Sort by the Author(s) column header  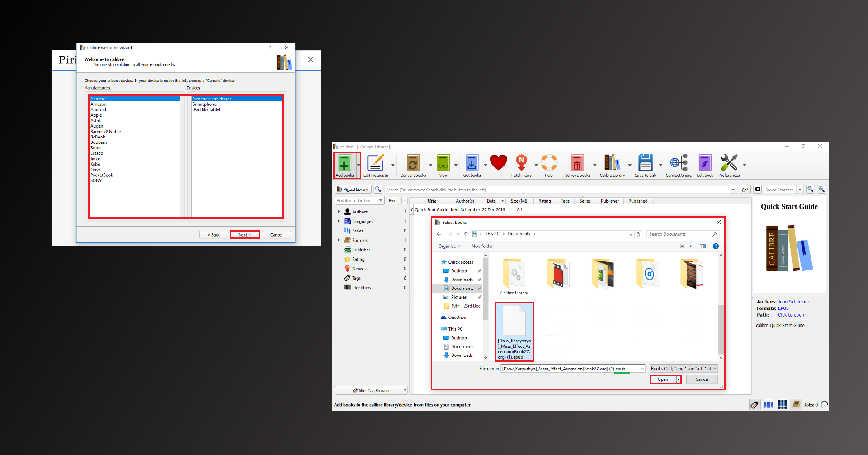[x=465, y=201]
